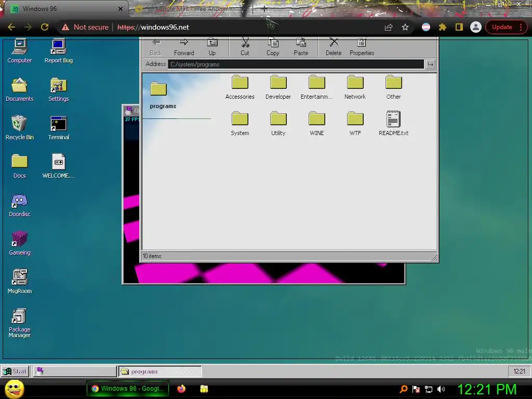Open Firefox from the host taskbar
The image size is (532, 399).
coord(181,389)
